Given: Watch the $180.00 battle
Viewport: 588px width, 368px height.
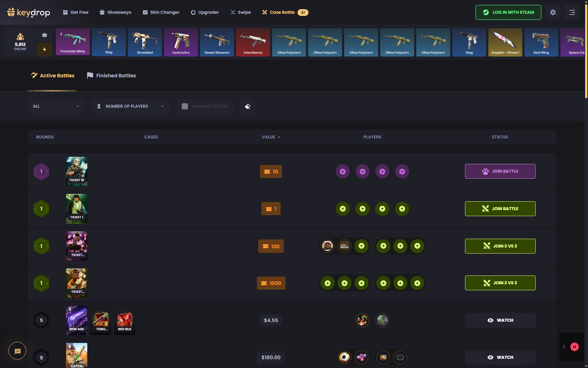Looking at the screenshot, I should point(500,357).
